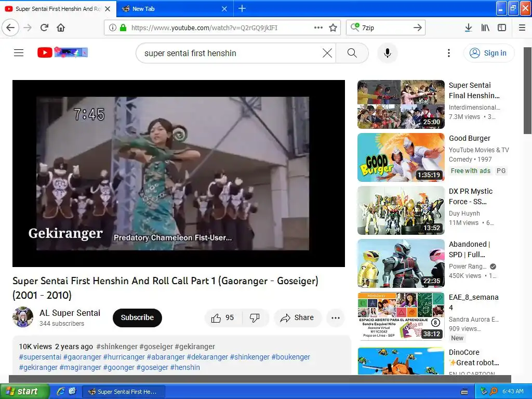Switch to the New Tab browser tab
Viewport: 532px width, 399px height.
(175, 8)
